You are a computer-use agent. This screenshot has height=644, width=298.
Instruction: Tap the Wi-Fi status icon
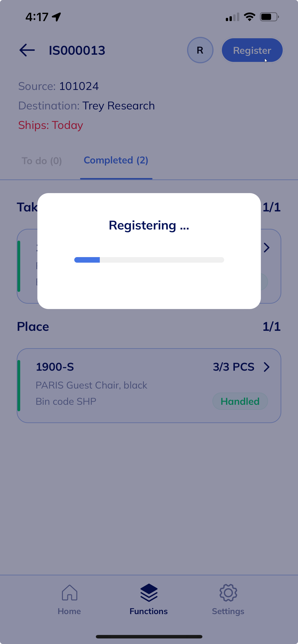click(x=249, y=17)
